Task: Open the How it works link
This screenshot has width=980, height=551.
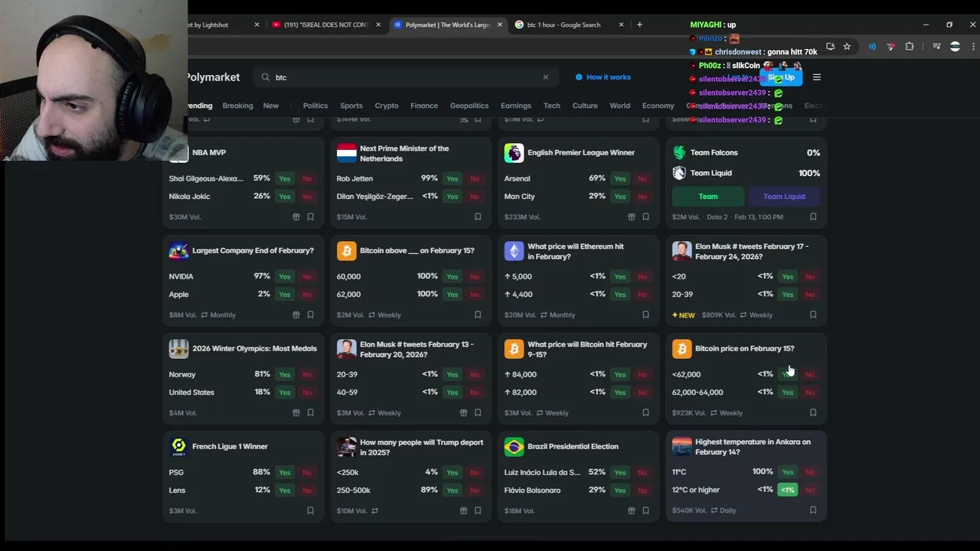Action: pyautogui.click(x=603, y=77)
